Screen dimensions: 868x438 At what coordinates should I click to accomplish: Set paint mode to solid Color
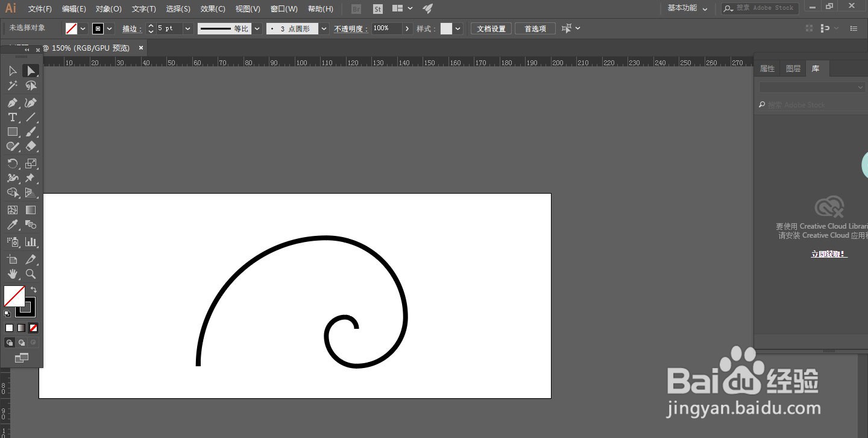[9, 328]
